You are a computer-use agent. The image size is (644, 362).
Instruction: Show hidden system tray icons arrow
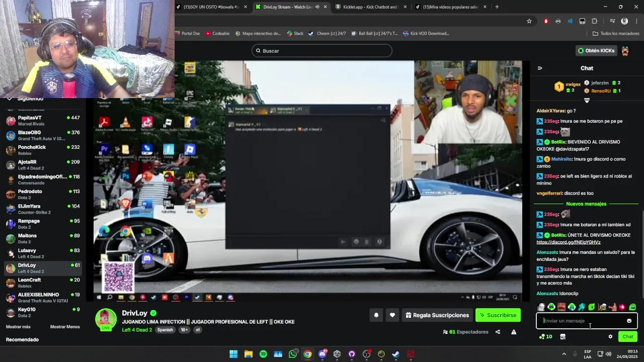(564, 354)
